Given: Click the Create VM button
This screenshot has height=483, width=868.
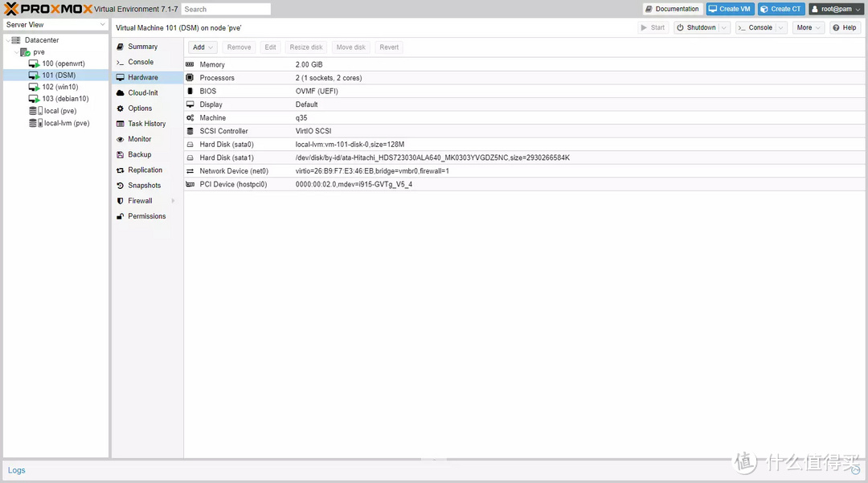Looking at the screenshot, I should coord(730,9).
